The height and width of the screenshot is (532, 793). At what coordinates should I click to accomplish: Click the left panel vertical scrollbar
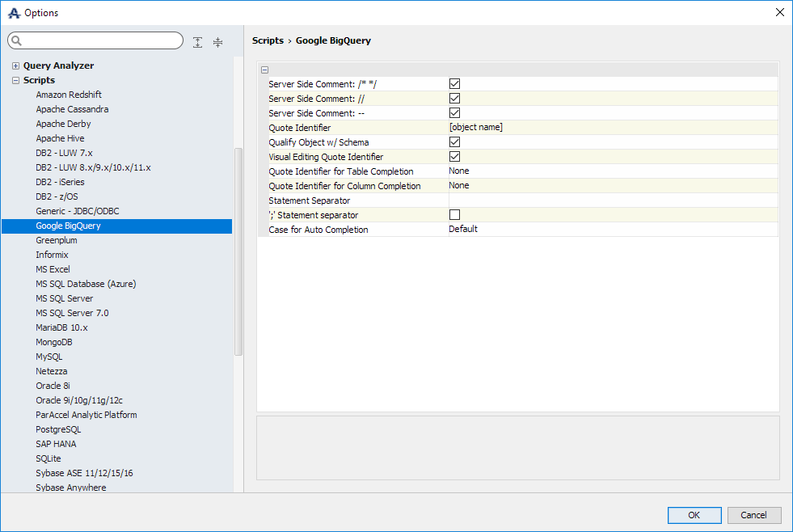(x=238, y=251)
